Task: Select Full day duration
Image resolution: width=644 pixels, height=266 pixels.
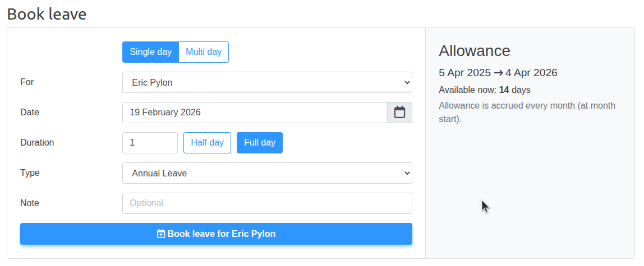Action: coord(259,143)
